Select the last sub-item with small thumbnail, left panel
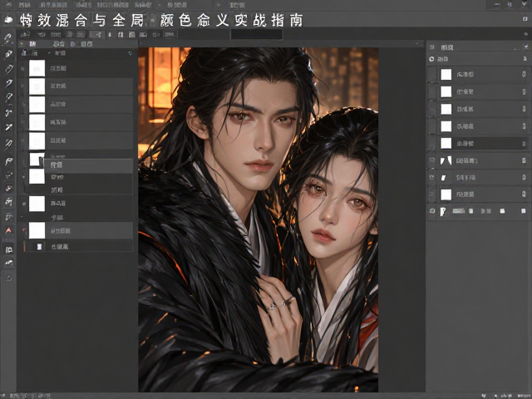This screenshot has height=399, width=532. [78, 246]
